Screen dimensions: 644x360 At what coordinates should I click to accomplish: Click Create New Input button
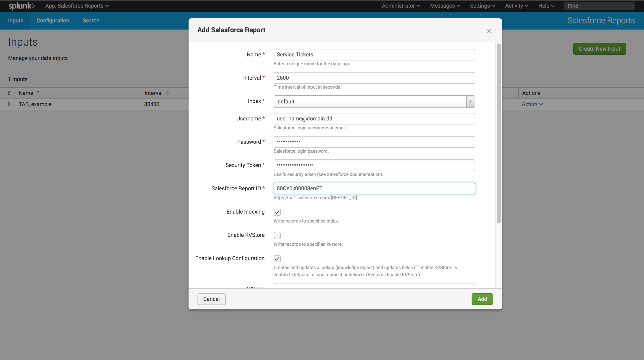599,49
